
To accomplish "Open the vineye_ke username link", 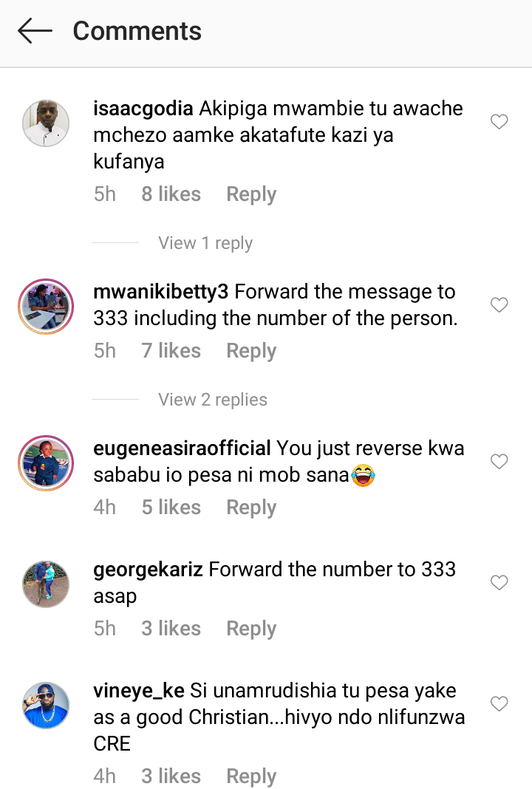I will [139, 691].
